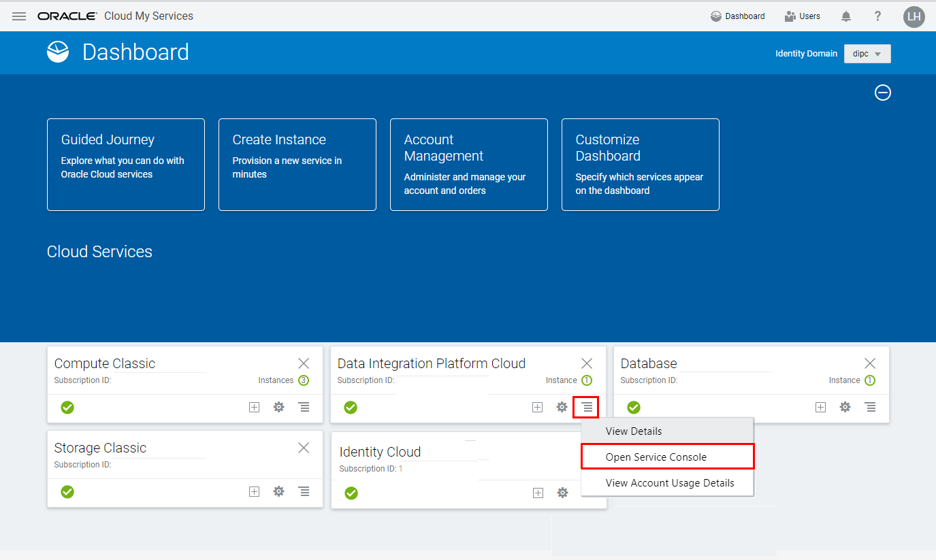Screen dimensions: 936x560
Task: Click the Cloud Services heading
Action: coord(99,252)
